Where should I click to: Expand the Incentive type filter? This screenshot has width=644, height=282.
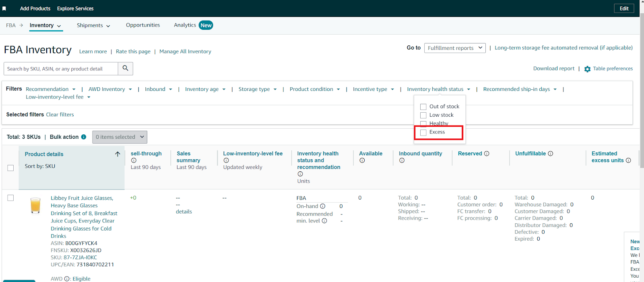374,89
